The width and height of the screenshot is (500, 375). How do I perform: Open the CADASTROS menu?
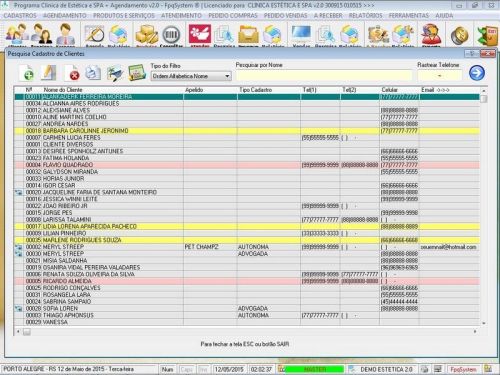point(20,16)
